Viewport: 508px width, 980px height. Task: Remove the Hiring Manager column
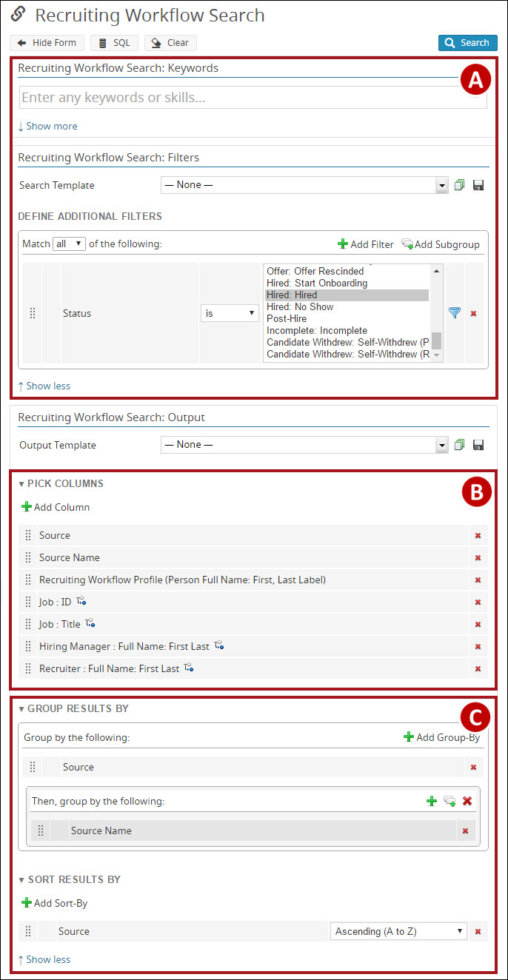click(478, 647)
